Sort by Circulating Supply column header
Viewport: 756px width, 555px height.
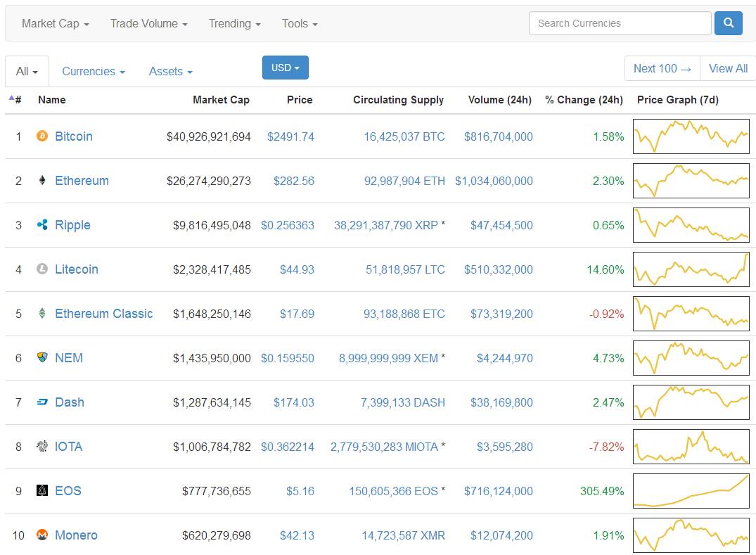tap(398, 100)
